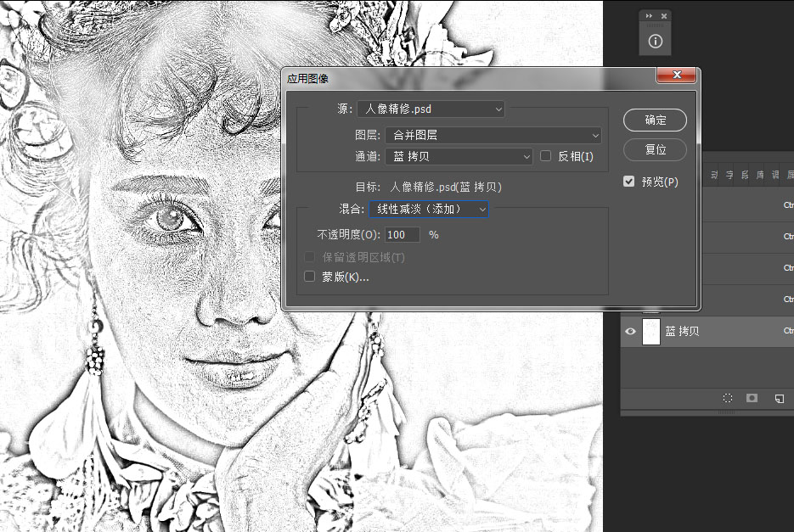
Task: Enable the 蒙版(K)... checkbox
Action: coord(309,277)
